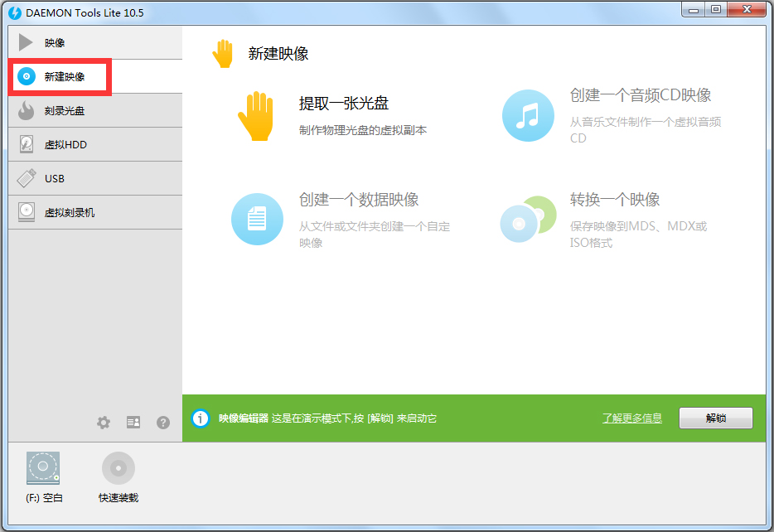Image resolution: width=774 pixels, height=532 pixels.
Task: Click the USB stick icon
Action: pyautogui.click(x=27, y=178)
